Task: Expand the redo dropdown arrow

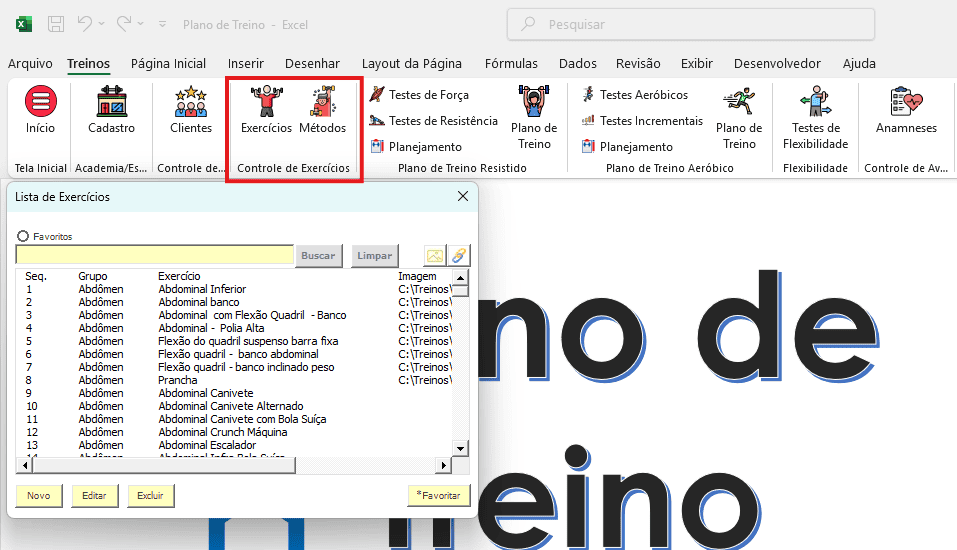Action: (x=143, y=23)
